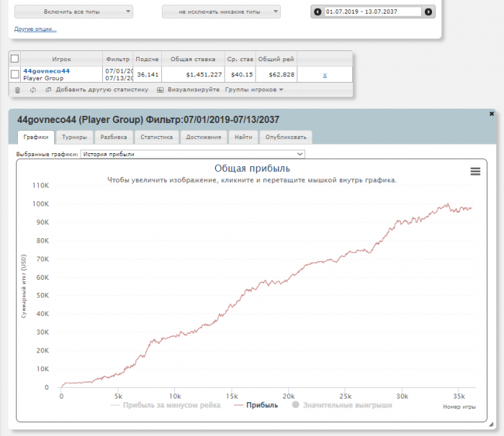This screenshot has width=504, height=436.
Task: Click Добавить другую статистику
Action: coord(96,90)
